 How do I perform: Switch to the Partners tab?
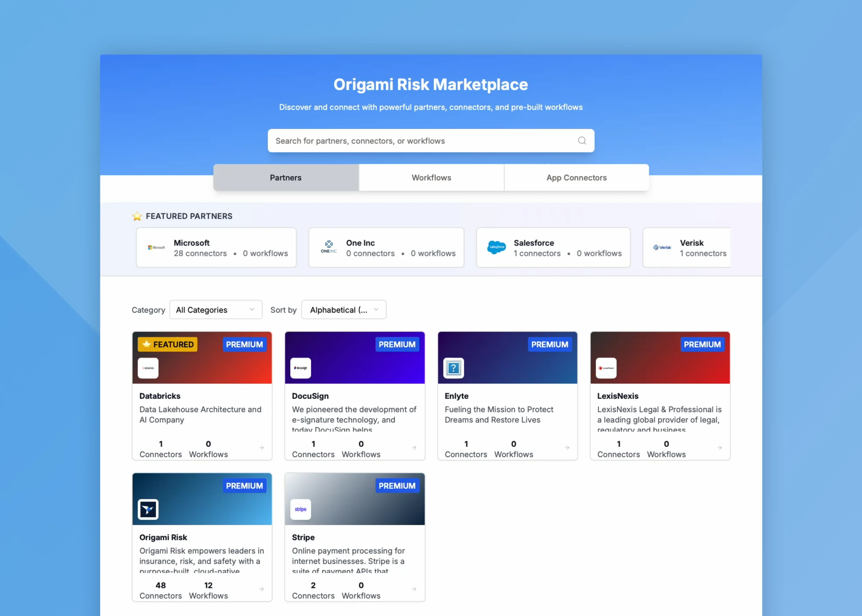click(286, 177)
